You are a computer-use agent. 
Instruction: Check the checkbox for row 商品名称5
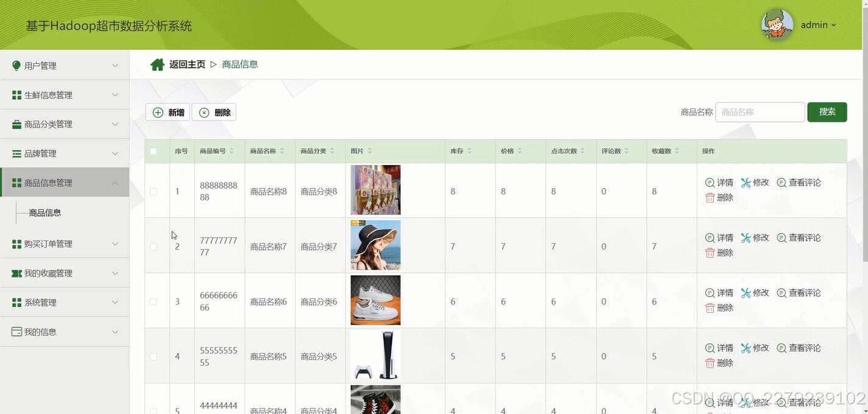point(153,357)
